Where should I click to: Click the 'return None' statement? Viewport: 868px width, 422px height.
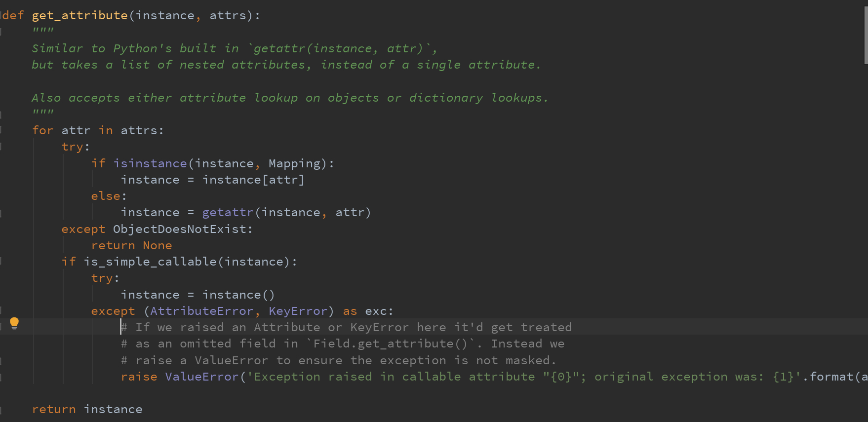(131, 245)
